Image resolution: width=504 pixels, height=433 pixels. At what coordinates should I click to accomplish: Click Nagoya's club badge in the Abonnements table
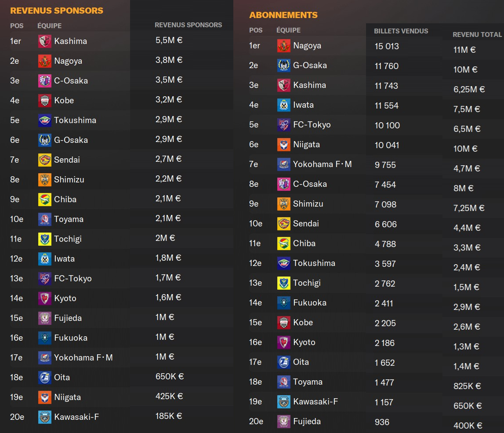coord(284,46)
